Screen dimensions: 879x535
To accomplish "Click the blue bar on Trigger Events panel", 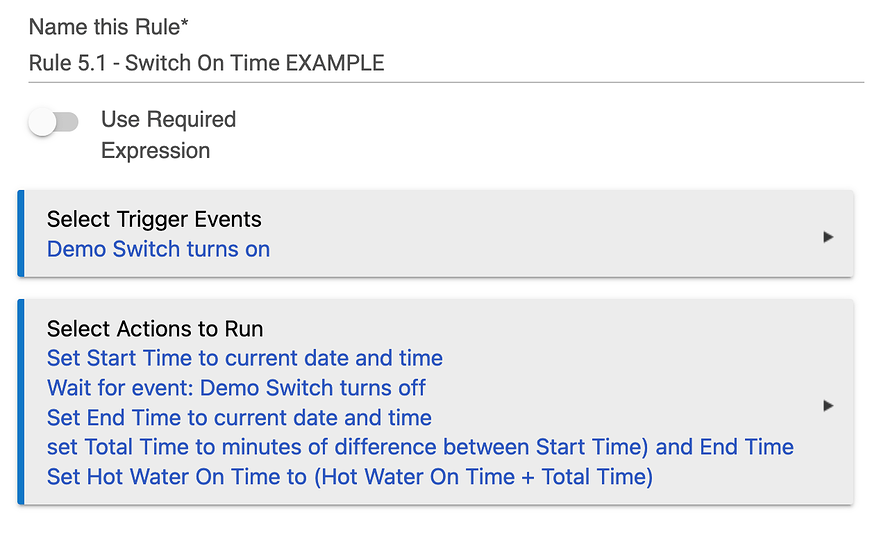I will point(21,234).
